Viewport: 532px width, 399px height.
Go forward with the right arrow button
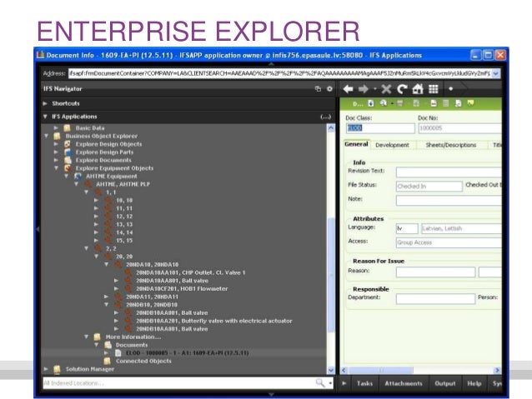(364, 89)
